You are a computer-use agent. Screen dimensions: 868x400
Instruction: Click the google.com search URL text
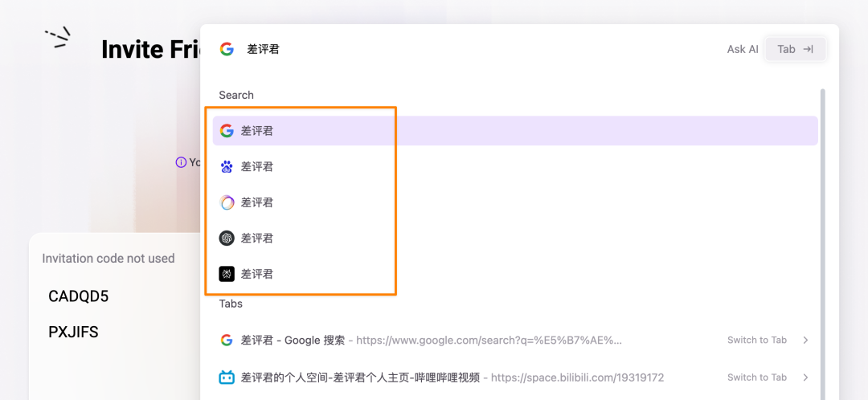pyautogui.click(x=489, y=341)
